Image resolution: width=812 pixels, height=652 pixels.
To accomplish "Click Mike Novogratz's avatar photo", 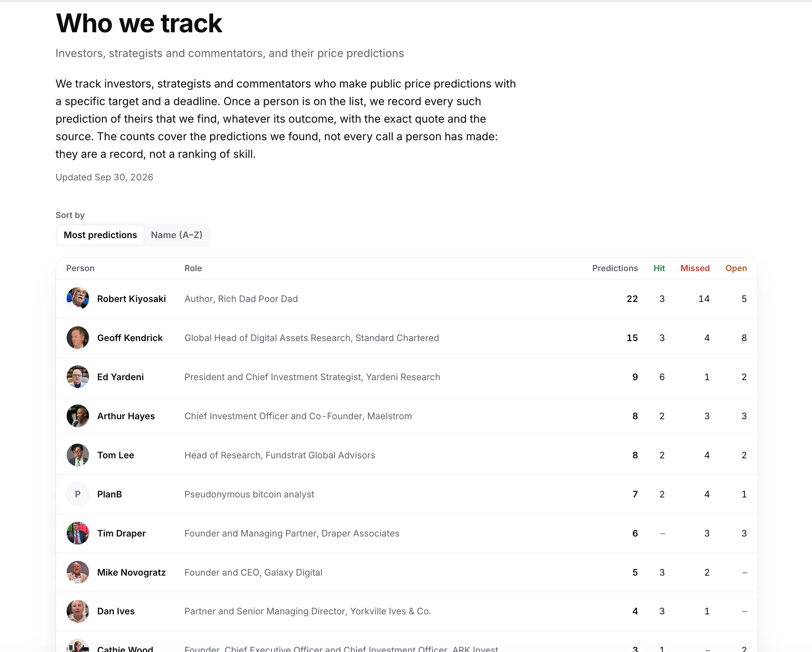I will click(x=77, y=572).
